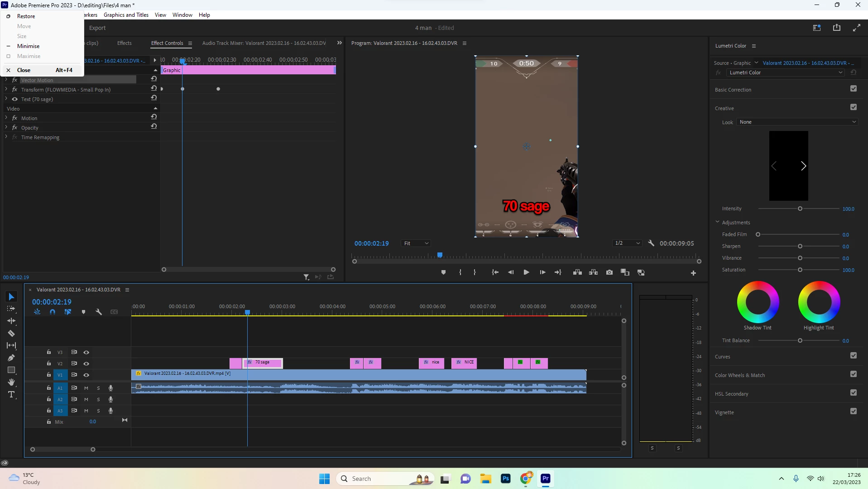Screen dimensions: 868x489
Task: Open the Fit zoom level dropdown
Action: point(416,243)
